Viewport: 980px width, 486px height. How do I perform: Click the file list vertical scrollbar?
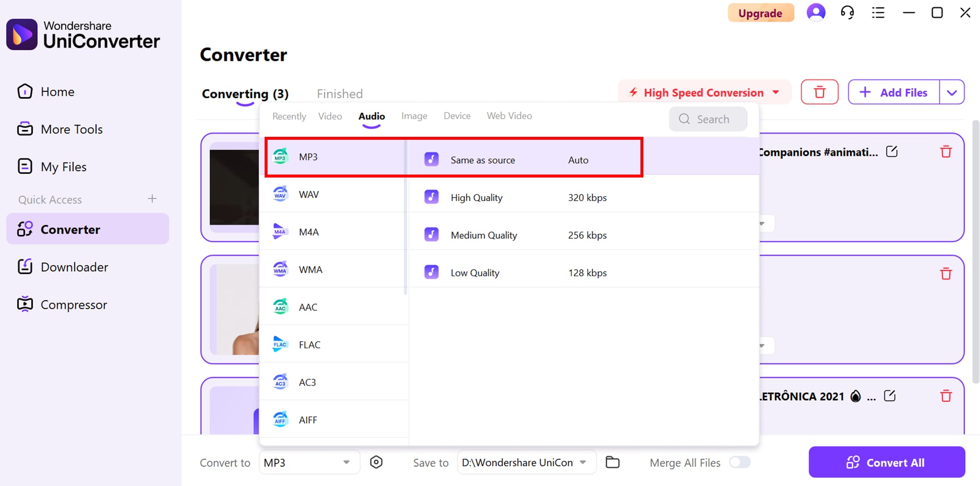pyautogui.click(x=975, y=251)
